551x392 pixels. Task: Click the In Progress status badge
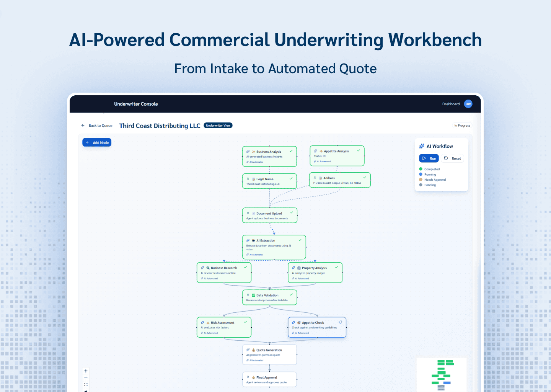[x=462, y=126]
